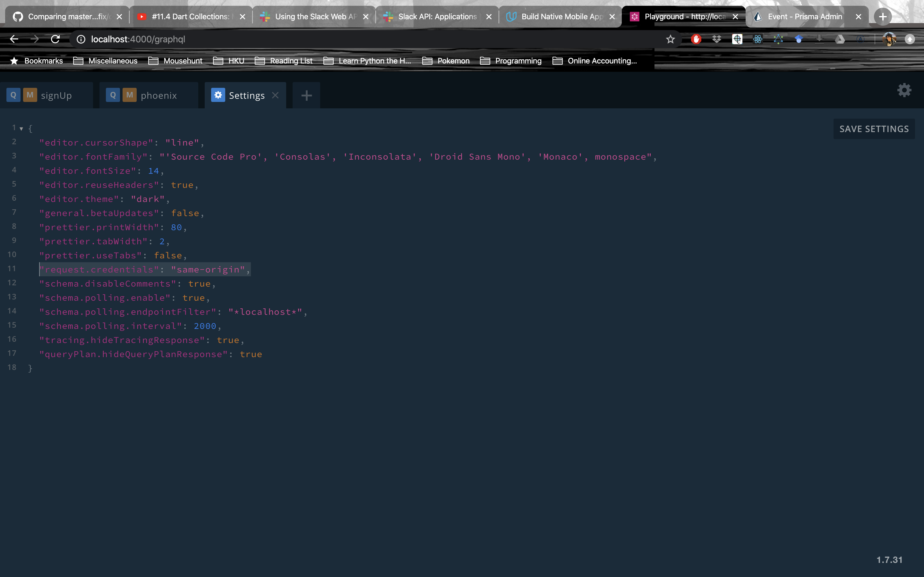Screen dimensions: 924x577
Task: Click the SAVE SETTINGS button
Action: pos(874,129)
